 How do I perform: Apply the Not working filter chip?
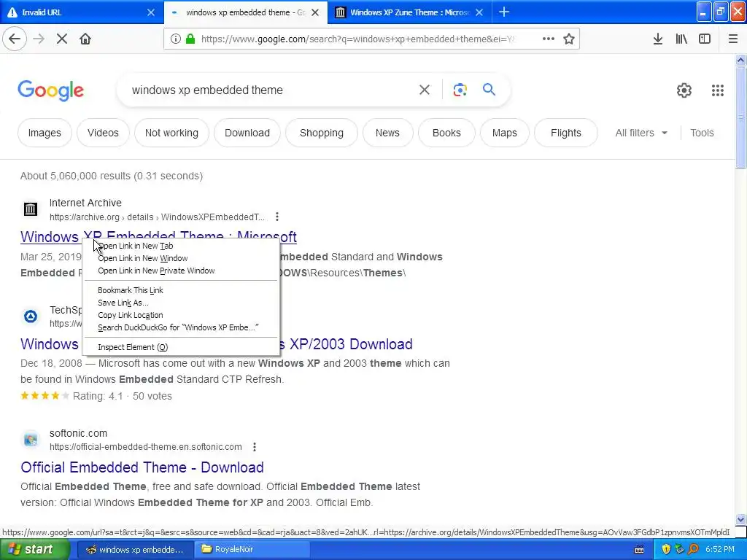click(171, 133)
